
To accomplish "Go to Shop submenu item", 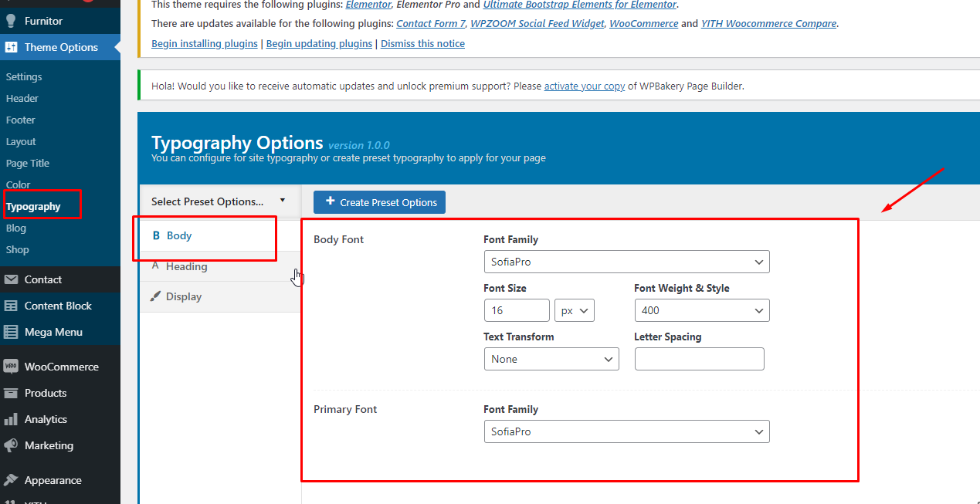I will [x=18, y=250].
